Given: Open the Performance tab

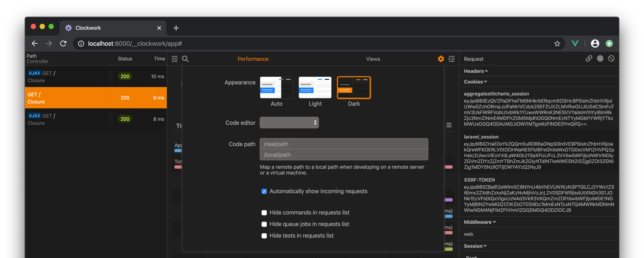Looking at the screenshot, I should pos(253,59).
